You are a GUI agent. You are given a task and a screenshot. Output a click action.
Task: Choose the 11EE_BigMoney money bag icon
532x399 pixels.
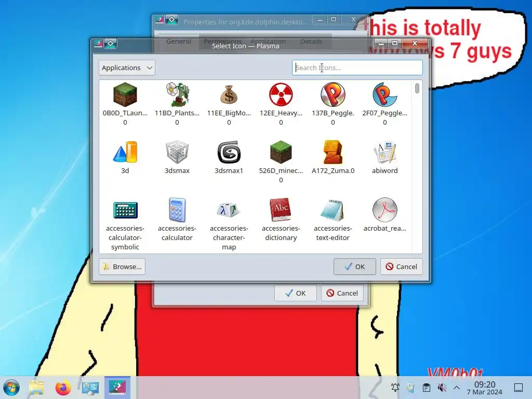[x=229, y=95]
